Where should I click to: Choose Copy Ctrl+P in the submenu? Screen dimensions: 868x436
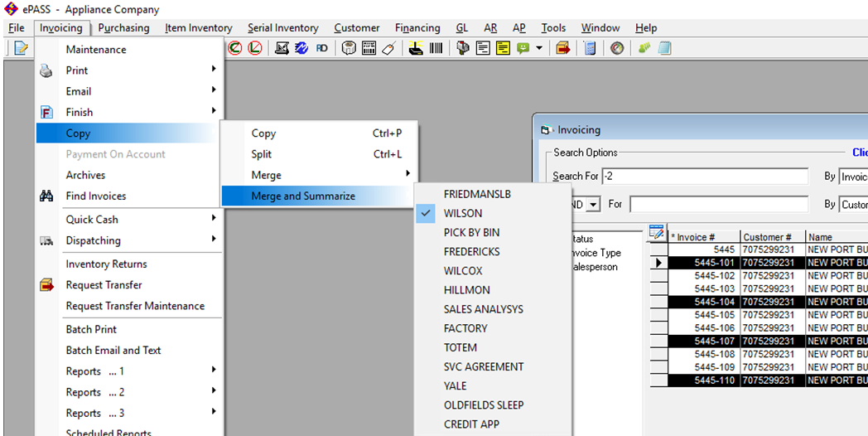tap(319, 133)
